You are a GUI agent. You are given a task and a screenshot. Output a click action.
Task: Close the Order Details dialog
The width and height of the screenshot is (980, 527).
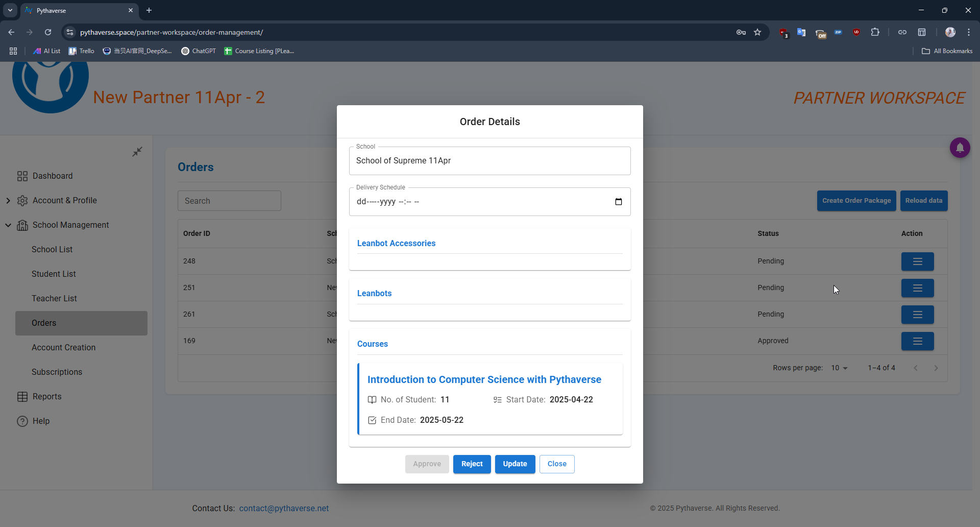click(557, 464)
